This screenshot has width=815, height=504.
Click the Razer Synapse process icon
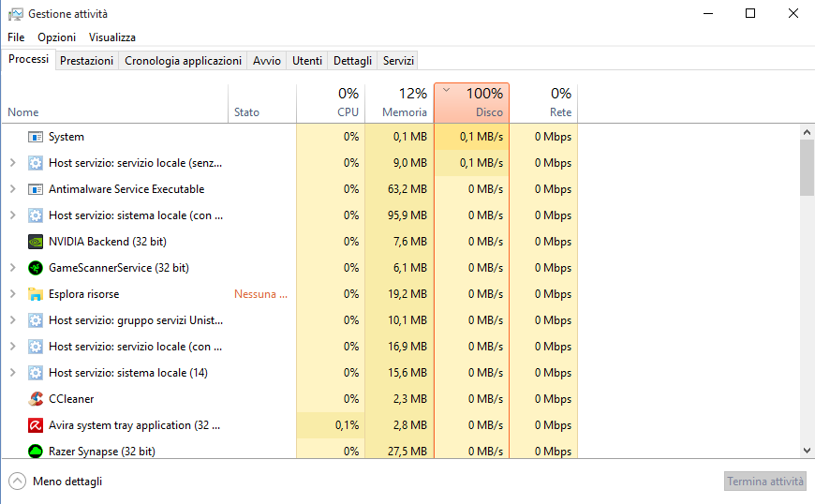36,451
